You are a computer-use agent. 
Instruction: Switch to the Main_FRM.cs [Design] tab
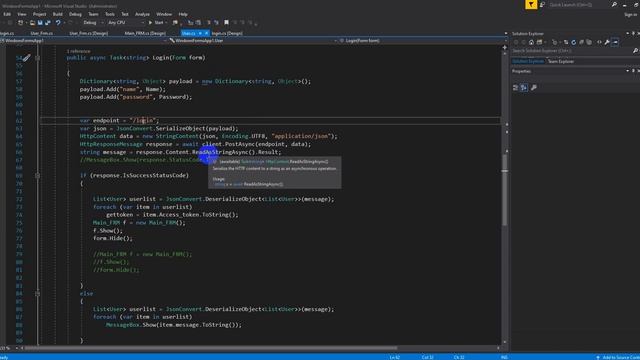point(145,33)
